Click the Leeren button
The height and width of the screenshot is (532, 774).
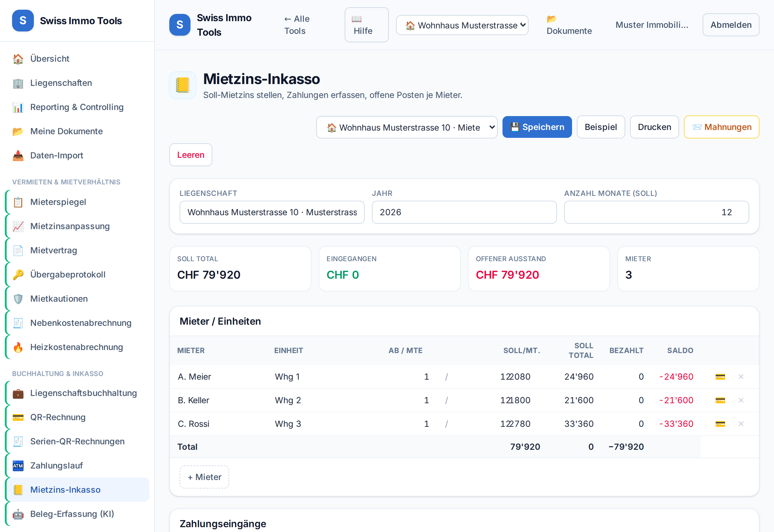click(191, 155)
